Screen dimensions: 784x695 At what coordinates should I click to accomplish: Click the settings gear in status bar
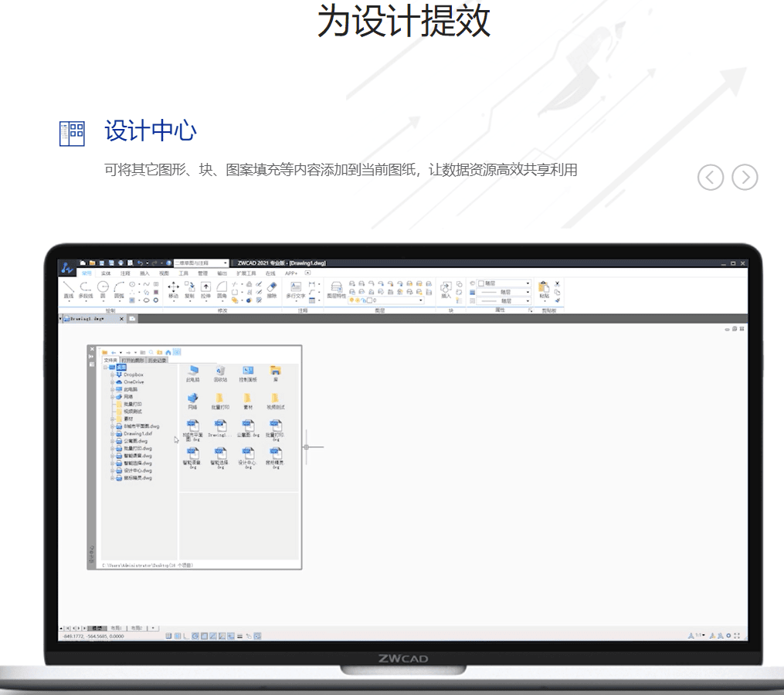pyautogui.click(x=728, y=636)
